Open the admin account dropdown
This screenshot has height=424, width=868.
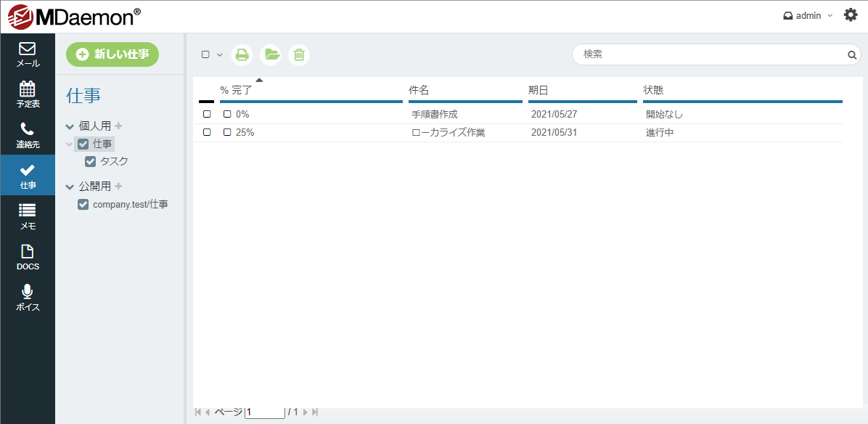808,15
